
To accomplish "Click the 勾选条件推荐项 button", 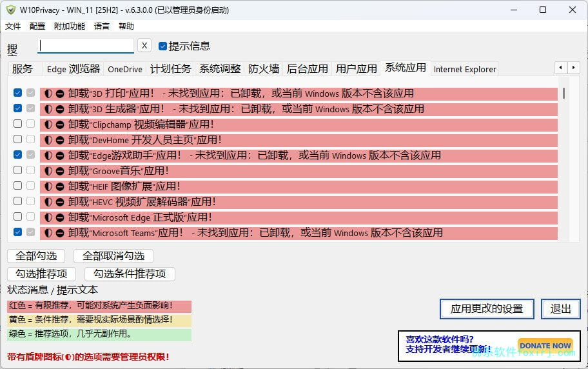I will pyautogui.click(x=130, y=274).
